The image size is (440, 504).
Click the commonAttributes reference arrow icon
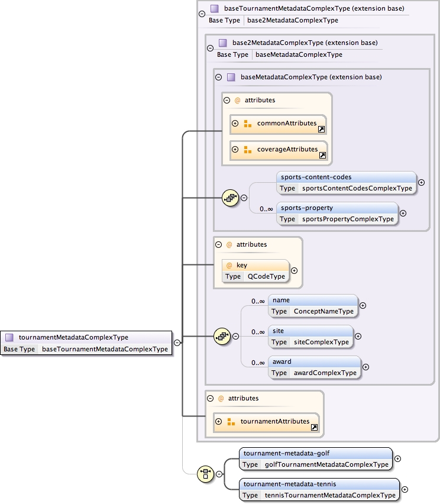click(x=321, y=129)
